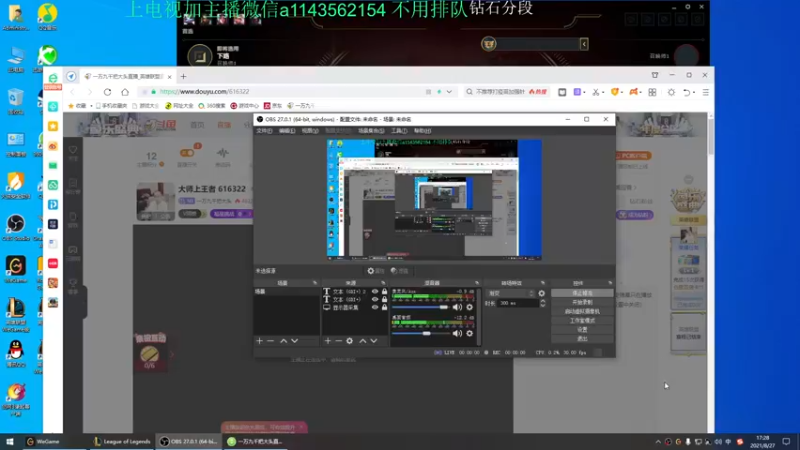Screen dimensions: 800x450
Task: Click 停止推流 stop streaming button
Action: (582, 293)
